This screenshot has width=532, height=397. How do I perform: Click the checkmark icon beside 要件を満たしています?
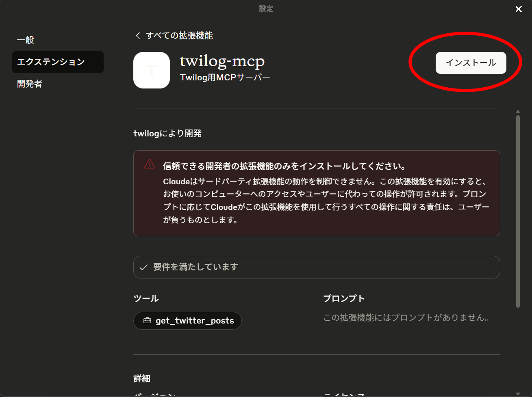coord(143,268)
